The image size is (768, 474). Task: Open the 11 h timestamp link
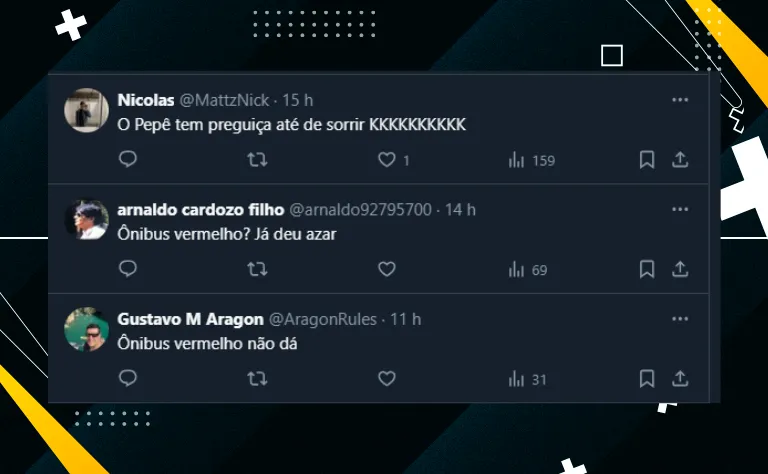point(406,319)
